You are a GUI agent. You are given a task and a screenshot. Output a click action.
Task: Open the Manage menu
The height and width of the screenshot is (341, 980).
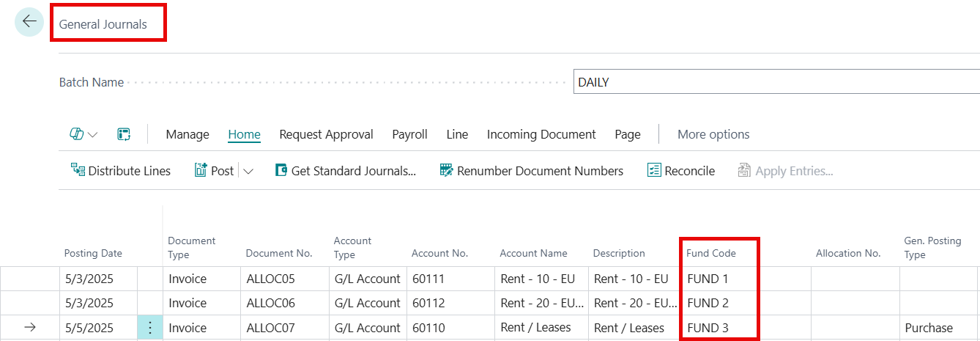coord(188,134)
